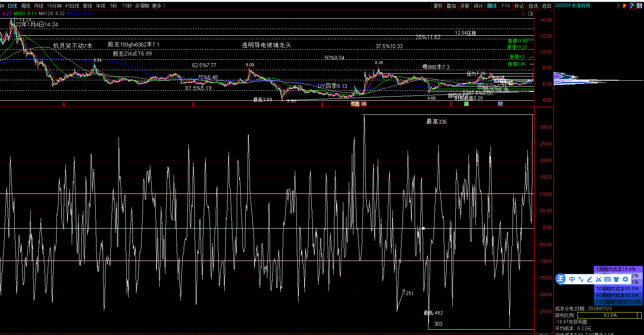The width and height of the screenshot is (644, 335).
Task: Open panel layout icon after stock name
Action: click(640, 6)
